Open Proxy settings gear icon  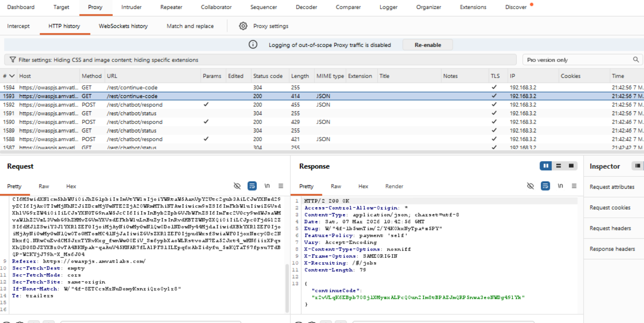point(243,26)
